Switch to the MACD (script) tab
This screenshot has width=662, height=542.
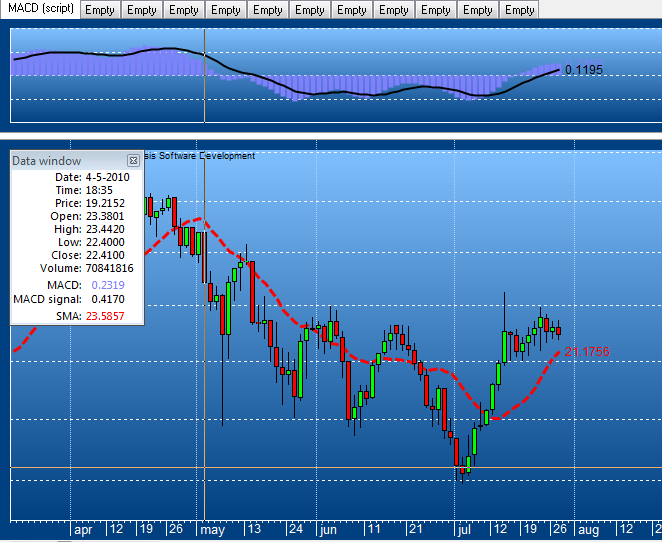click(40, 10)
